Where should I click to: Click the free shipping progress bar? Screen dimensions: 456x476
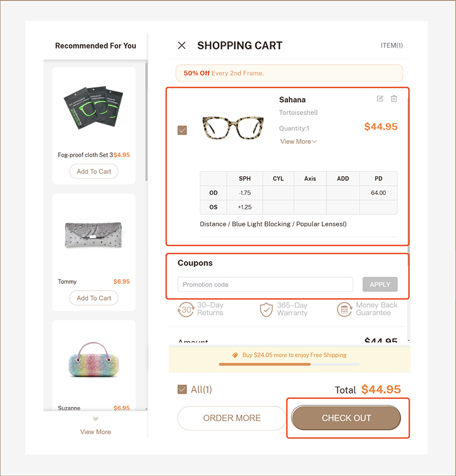289,364
